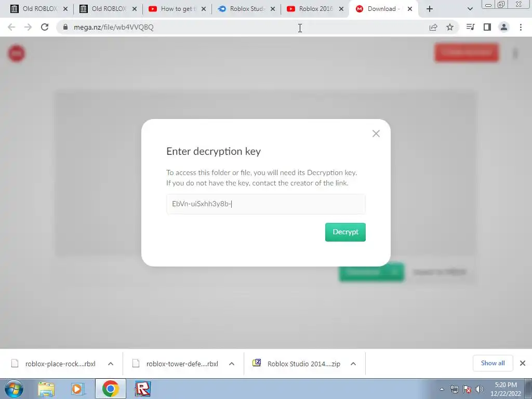Close the Roblox Studio tab
The width and height of the screenshot is (532, 399).
click(x=273, y=9)
